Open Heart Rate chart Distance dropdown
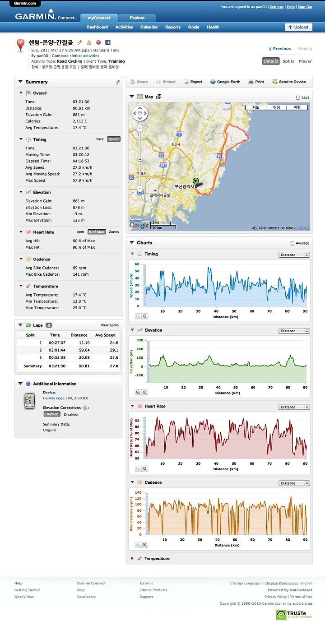325x644 pixels. 294,407
